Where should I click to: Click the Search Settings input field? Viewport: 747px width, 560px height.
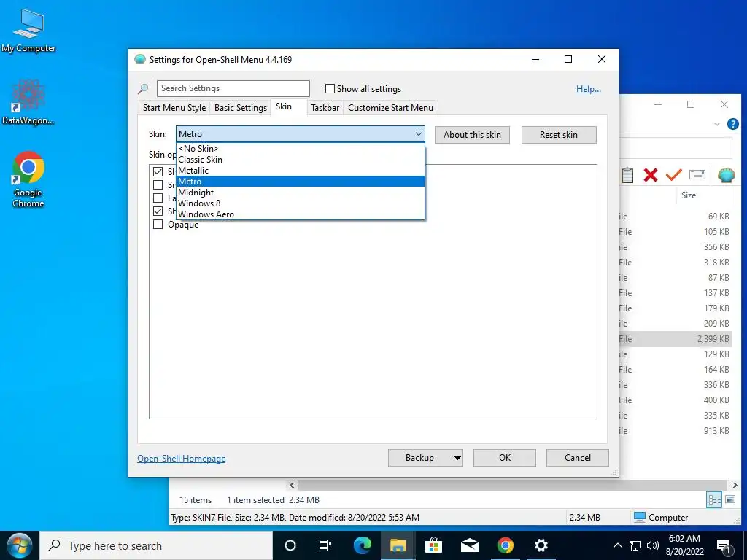(233, 88)
